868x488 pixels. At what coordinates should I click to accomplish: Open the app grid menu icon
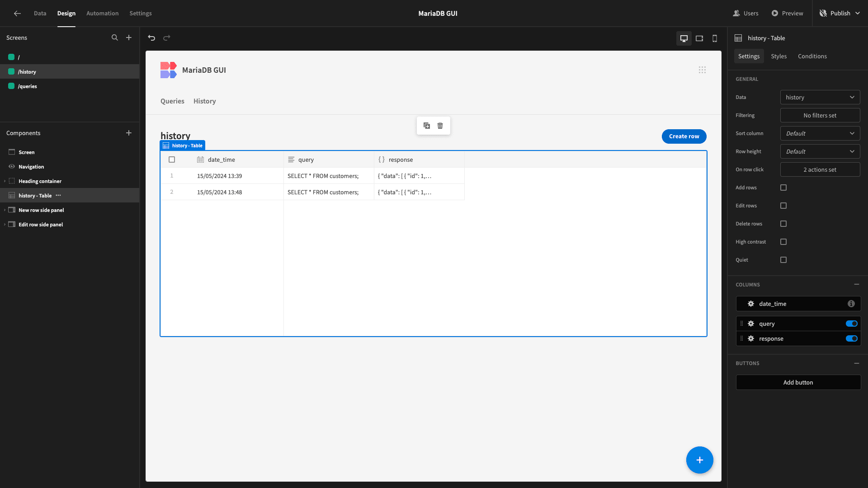(702, 70)
